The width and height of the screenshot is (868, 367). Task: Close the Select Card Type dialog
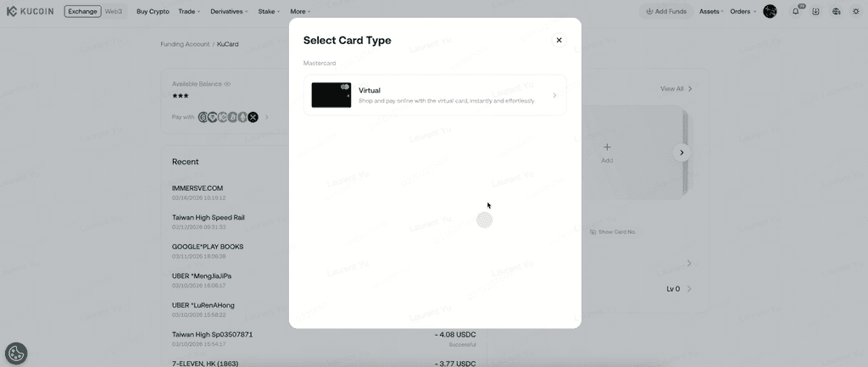(x=559, y=40)
